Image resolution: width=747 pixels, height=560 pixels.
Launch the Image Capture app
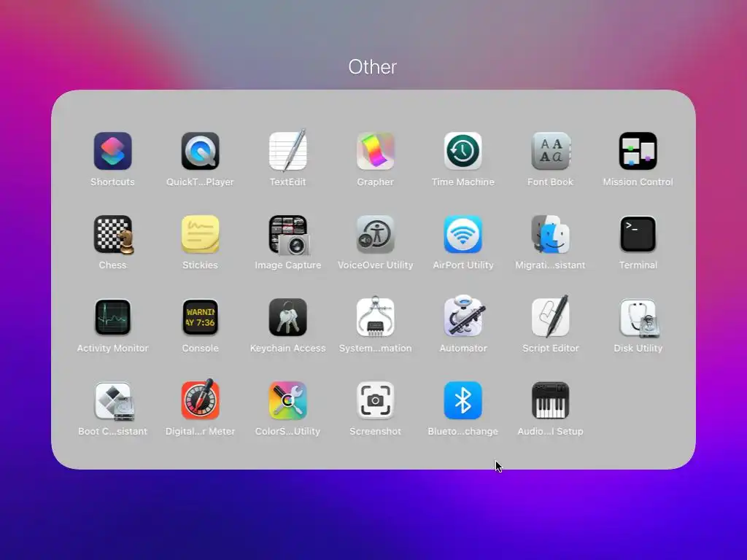coord(289,234)
